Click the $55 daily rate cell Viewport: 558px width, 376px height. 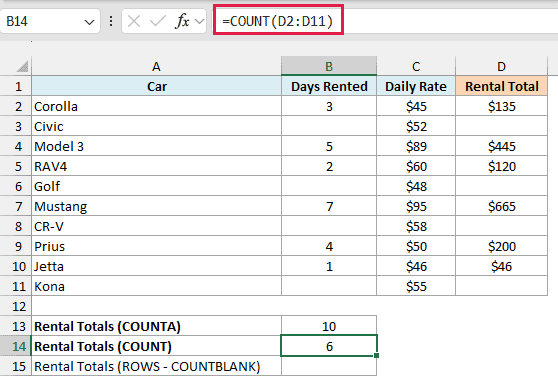tap(416, 286)
